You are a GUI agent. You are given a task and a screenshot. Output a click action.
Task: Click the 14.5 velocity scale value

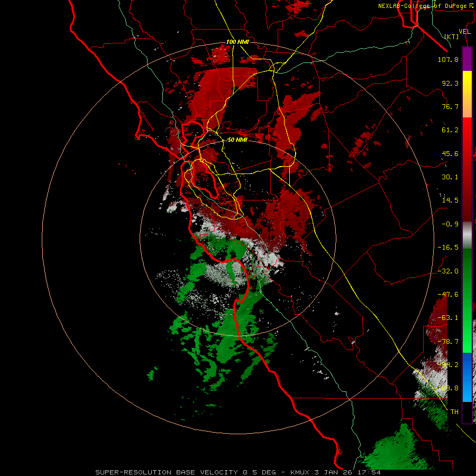(450, 200)
